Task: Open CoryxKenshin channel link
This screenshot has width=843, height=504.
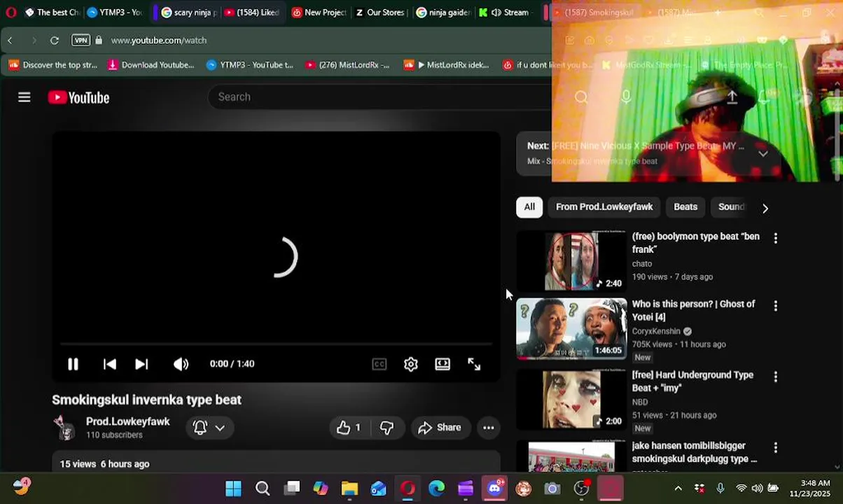Action: click(x=656, y=331)
